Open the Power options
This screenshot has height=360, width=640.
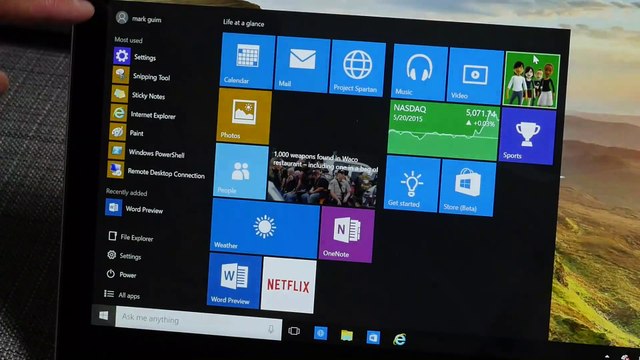point(122,274)
